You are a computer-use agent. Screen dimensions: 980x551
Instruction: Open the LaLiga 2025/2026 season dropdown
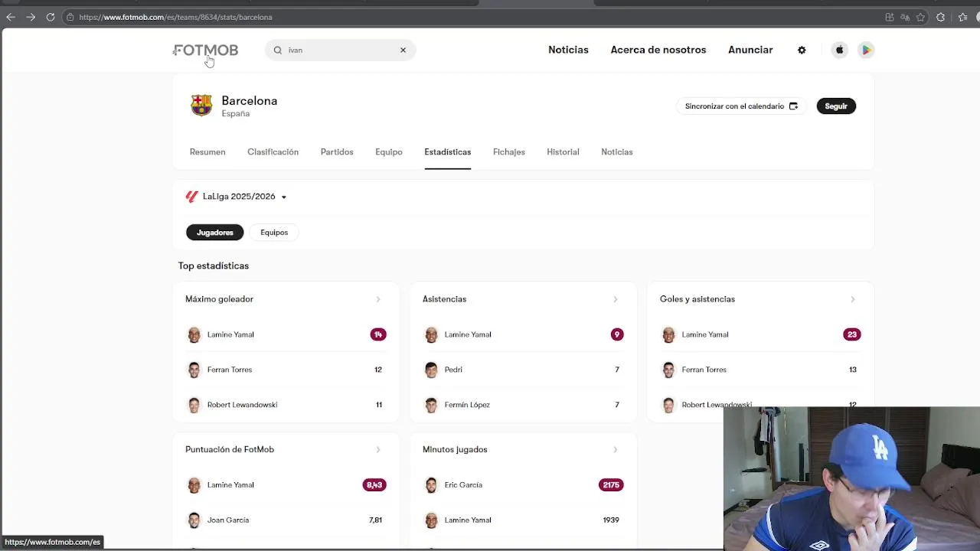237,197
